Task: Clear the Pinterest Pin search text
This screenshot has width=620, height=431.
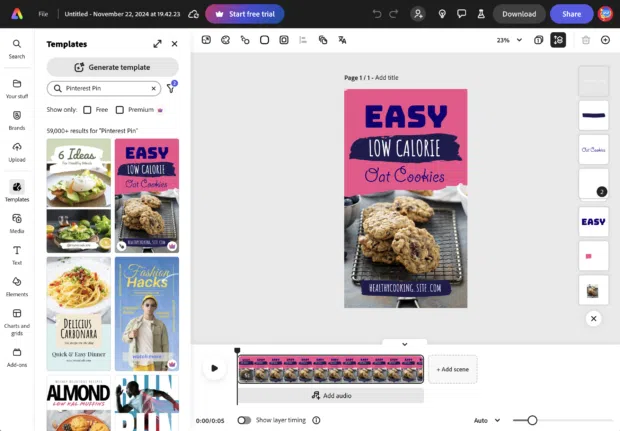Action: point(153,89)
